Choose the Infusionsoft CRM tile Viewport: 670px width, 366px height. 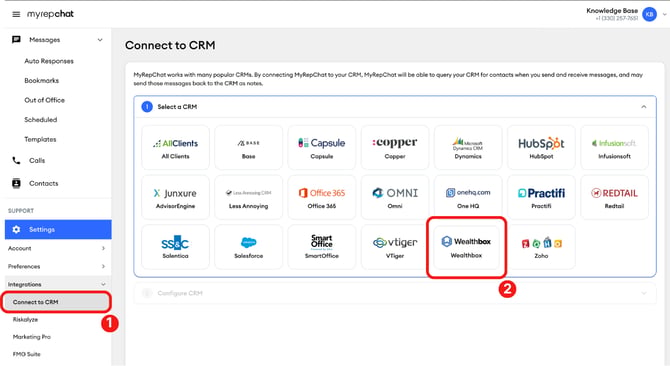click(x=614, y=147)
